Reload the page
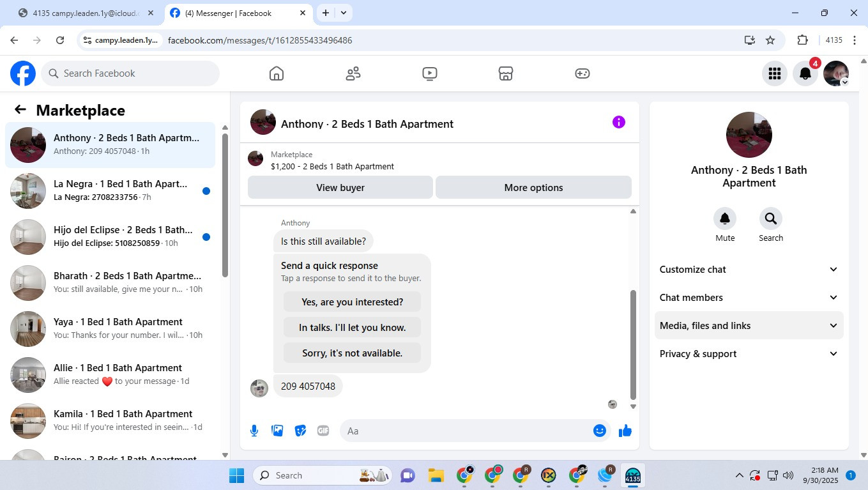868x490 pixels. pos(60,40)
